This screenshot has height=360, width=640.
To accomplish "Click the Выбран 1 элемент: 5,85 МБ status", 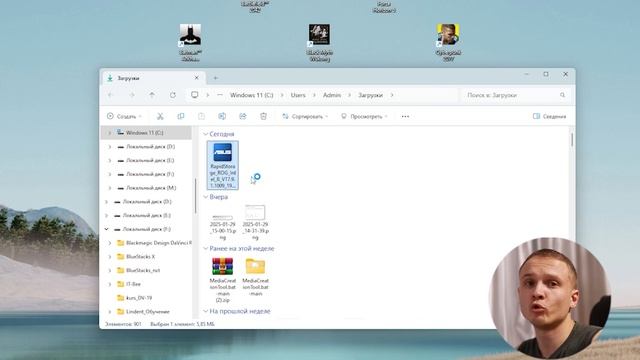I will 182,324.
